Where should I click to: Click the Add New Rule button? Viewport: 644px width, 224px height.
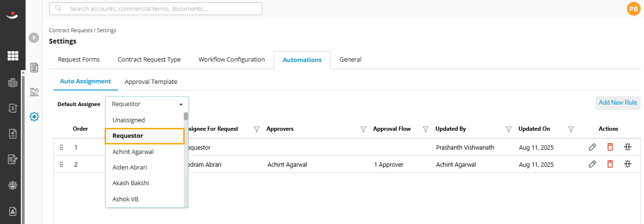tap(618, 102)
